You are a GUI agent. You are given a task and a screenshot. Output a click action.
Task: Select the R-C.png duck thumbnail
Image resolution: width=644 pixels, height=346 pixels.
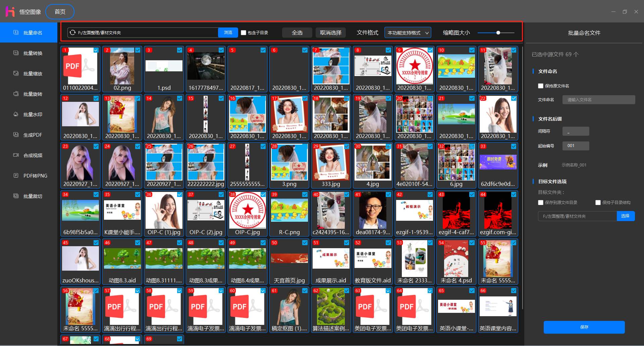[x=289, y=213]
